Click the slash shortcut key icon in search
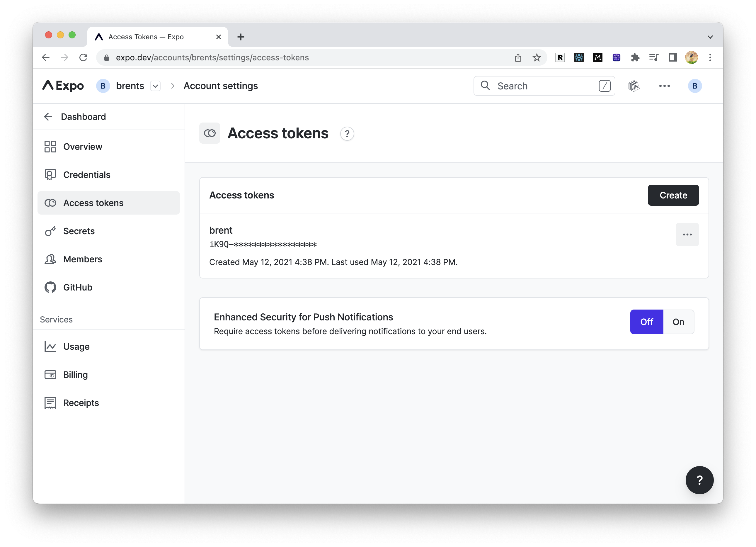Image resolution: width=756 pixels, height=547 pixels. click(604, 86)
